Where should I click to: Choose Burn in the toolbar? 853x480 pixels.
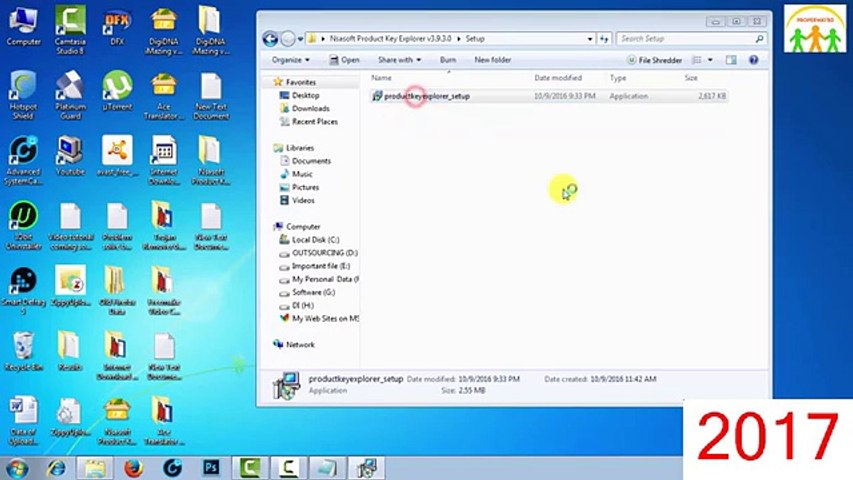pyautogui.click(x=448, y=60)
